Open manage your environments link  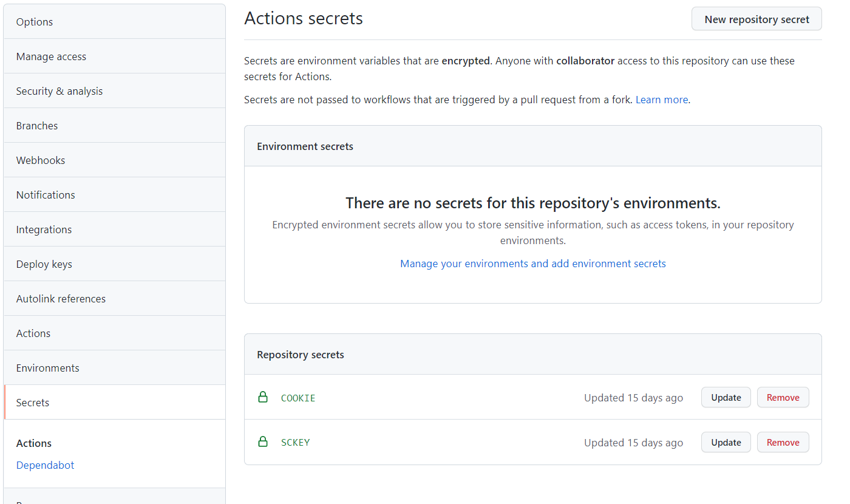[532, 263]
